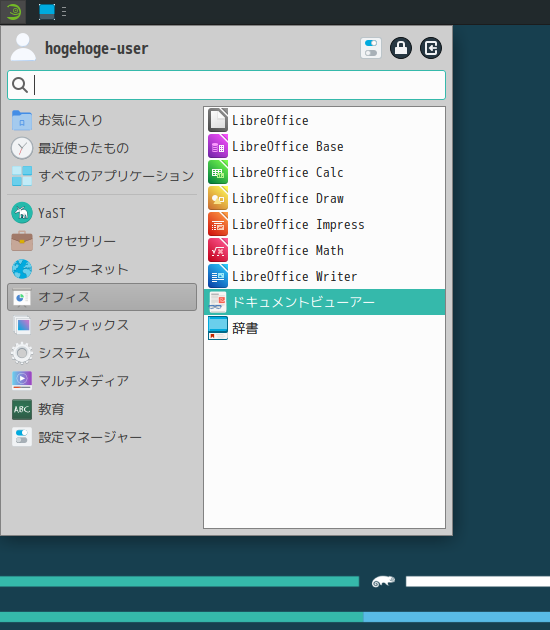Click the bookmarked folder favorites icon

tap(22, 120)
